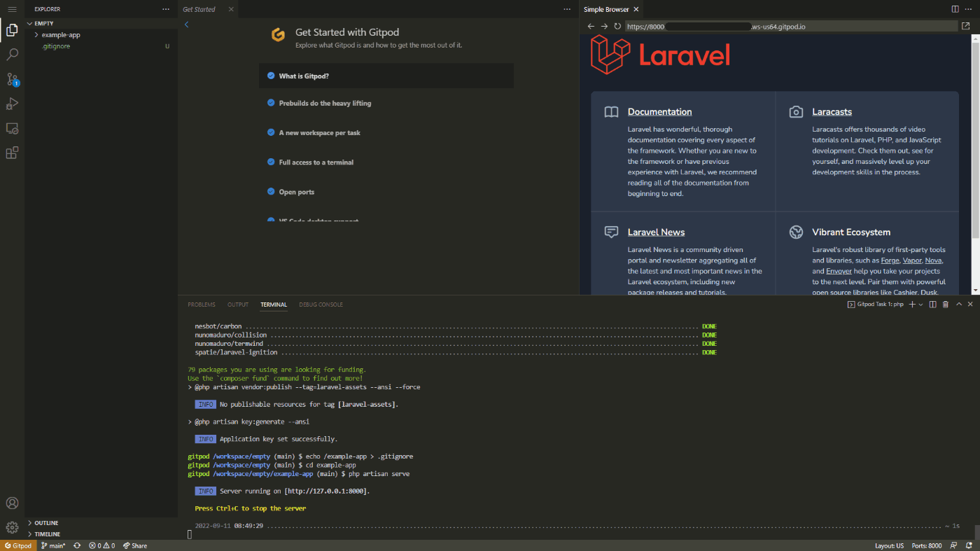Follow the Vapor link
980x551 pixels.
pyautogui.click(x=912, y=260)
